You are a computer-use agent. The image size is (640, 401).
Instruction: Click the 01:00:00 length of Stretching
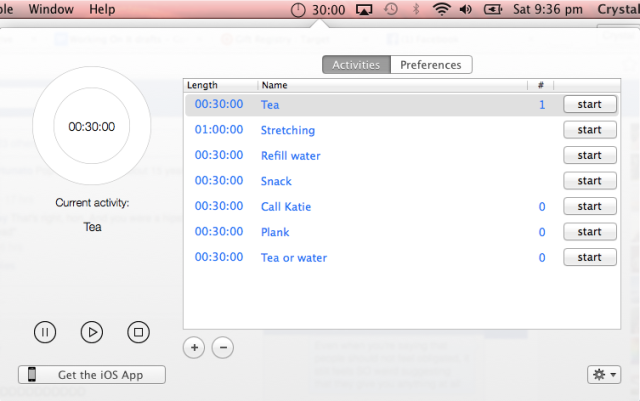point(219,129)
